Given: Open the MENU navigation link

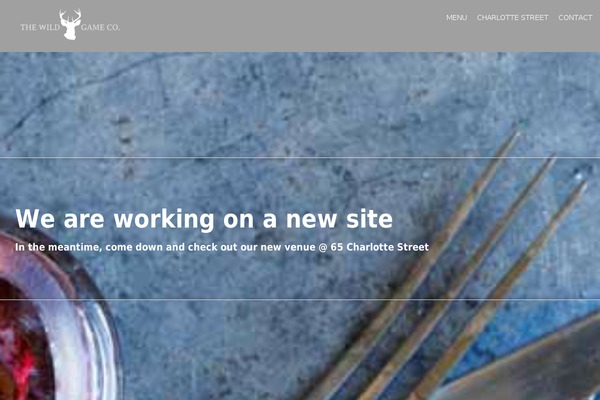Looking at the screenshot, I should point(457,18).
